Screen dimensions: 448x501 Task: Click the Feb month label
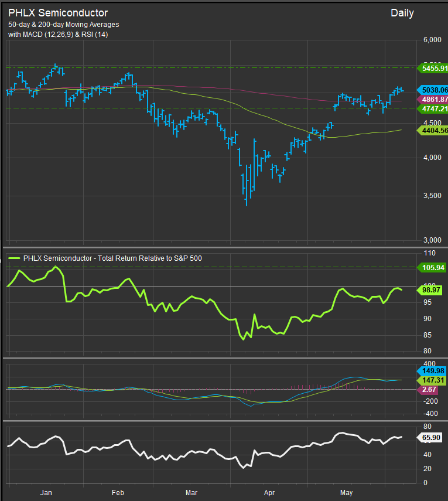coord(118,493)
